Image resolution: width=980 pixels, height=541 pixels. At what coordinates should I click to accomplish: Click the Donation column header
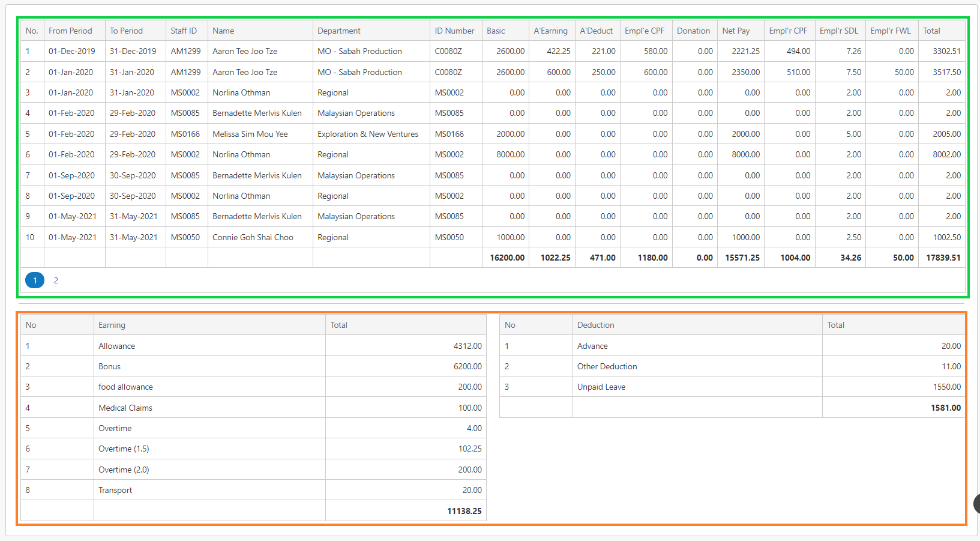click(694, 31)
